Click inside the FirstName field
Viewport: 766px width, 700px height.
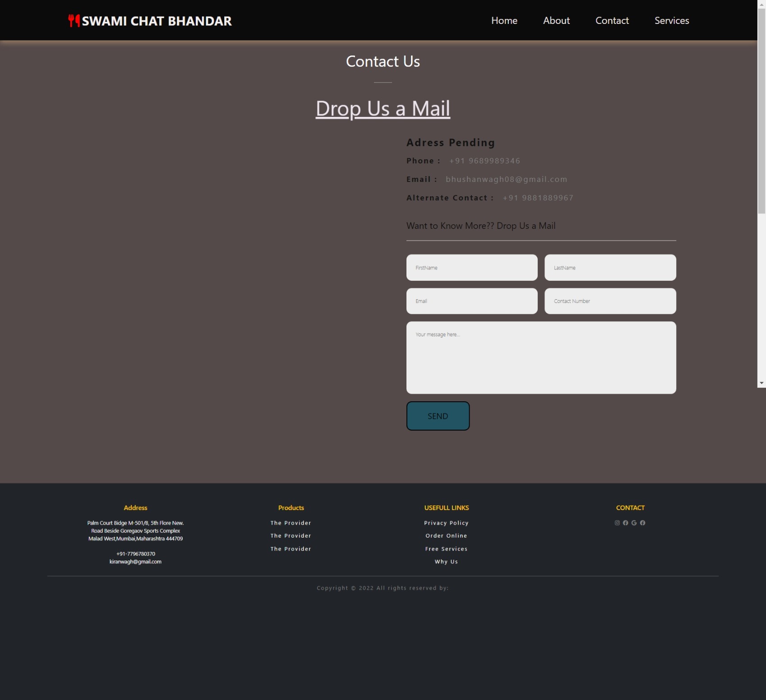click(471, 267)
